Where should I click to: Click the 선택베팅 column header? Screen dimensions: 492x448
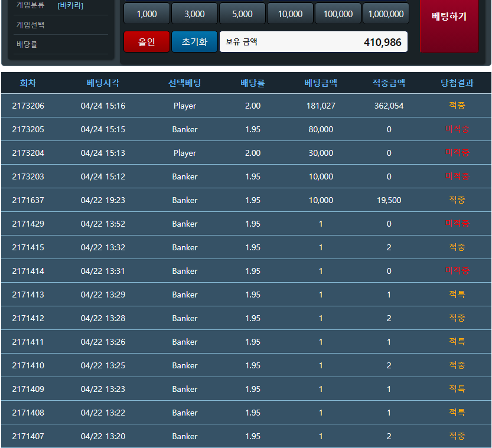[x=184, y=83]
